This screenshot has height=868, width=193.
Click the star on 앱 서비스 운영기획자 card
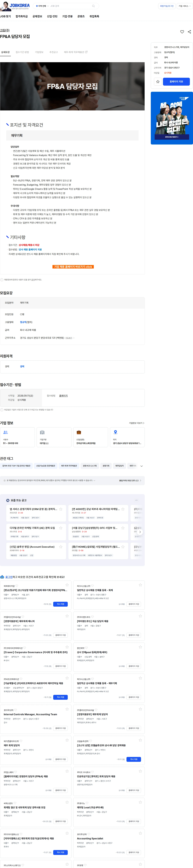(61, 509)
